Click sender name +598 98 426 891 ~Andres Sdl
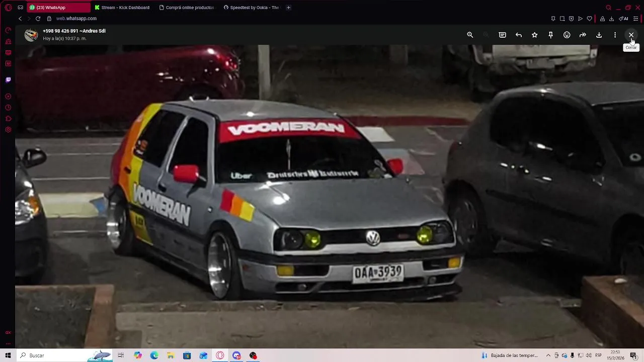The width and height of the screenshot is (644, 362). coord(74,31)
